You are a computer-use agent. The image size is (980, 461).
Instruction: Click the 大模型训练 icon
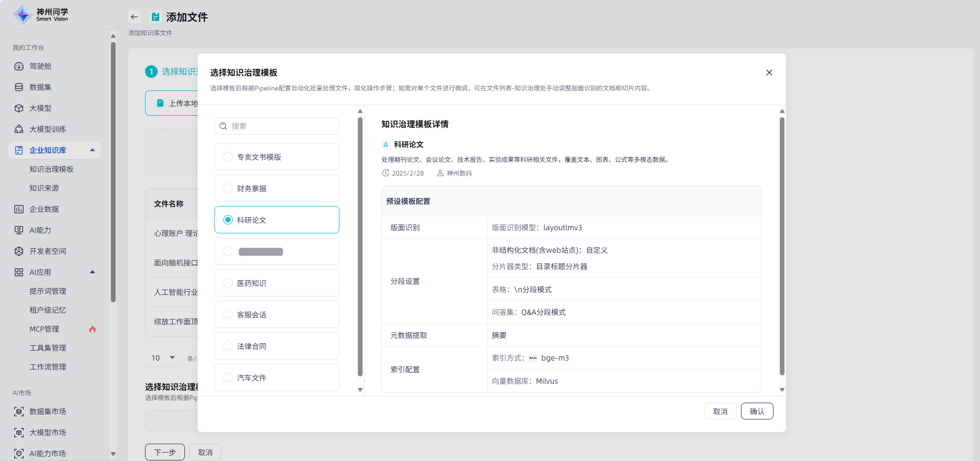(x=19, y=129)
